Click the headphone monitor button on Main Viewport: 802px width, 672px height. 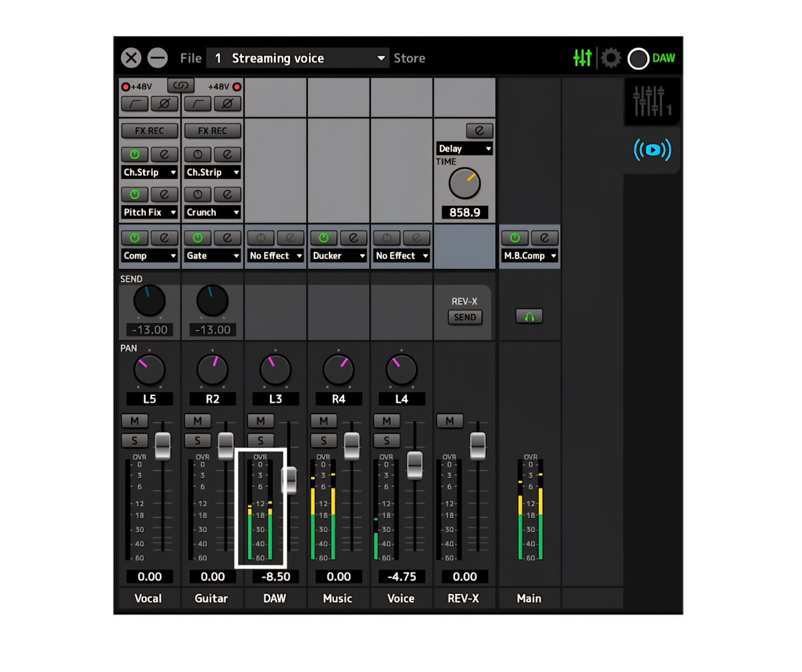pyautogui.click(x=529, y=317)
